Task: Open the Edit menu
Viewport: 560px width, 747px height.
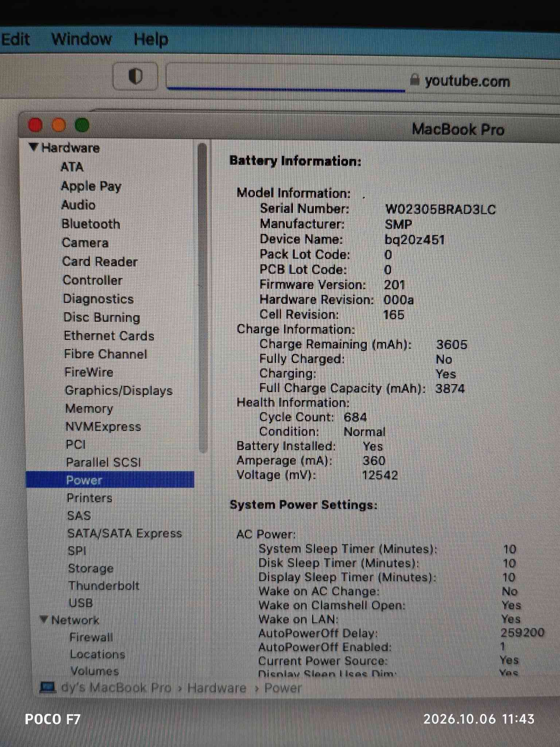Action: (x=15, y=39)
